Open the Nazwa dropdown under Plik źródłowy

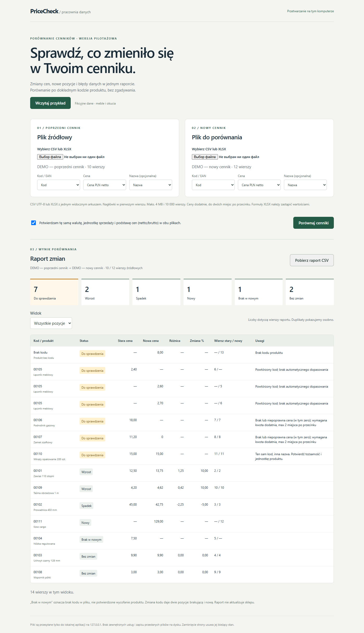(151, 185)
